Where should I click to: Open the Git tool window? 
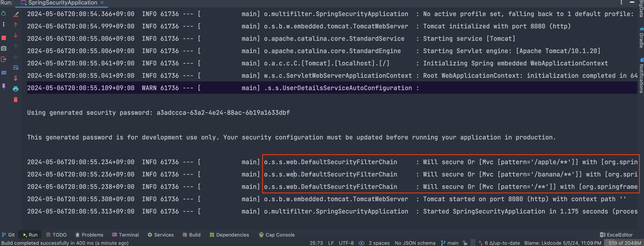tap(8, 235)
